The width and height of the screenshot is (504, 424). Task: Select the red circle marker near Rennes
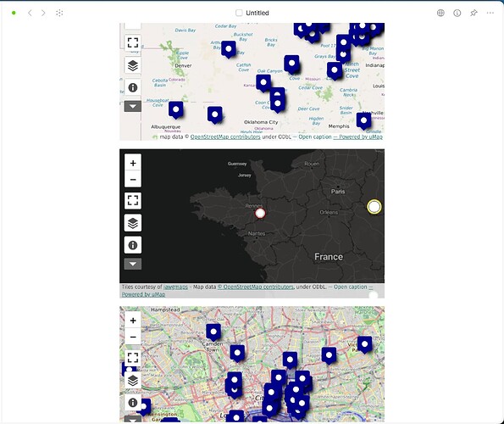(x=260, y=213)
